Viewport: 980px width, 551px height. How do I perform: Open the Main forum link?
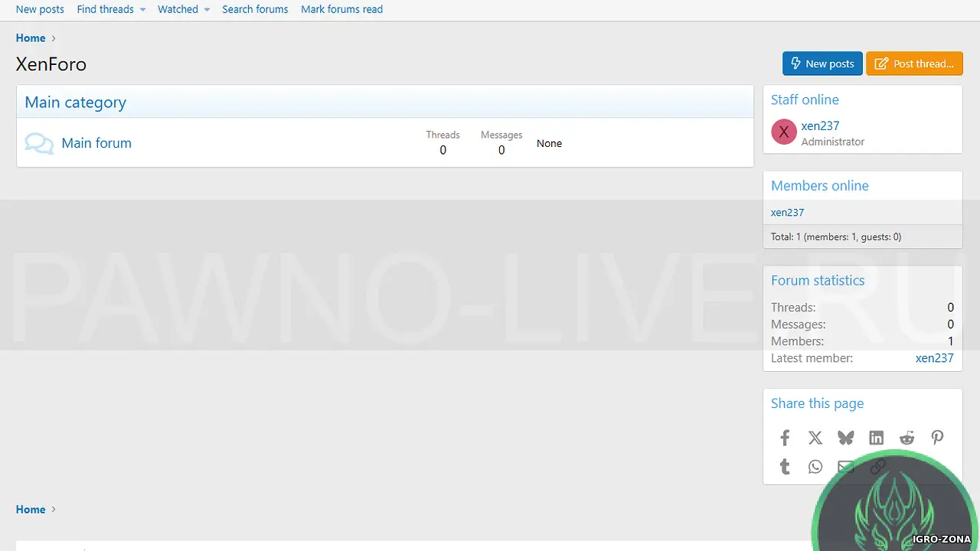point(96,143)
